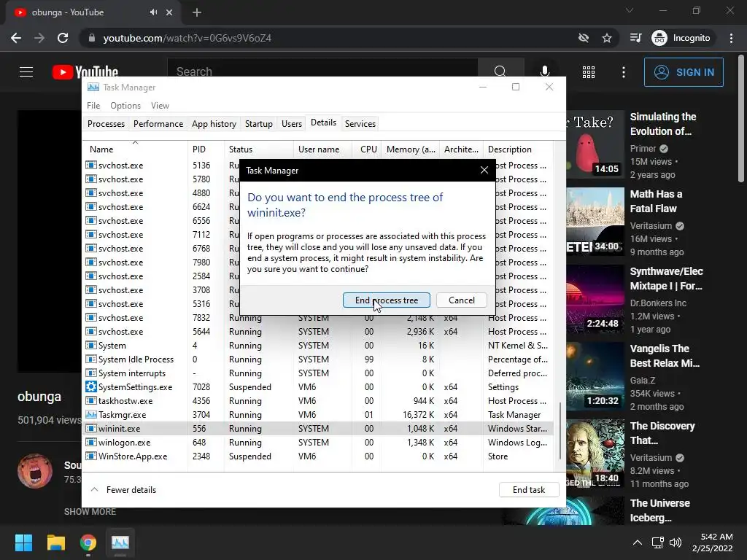Select the SystemSettings.exe gear icon

click(91, 386)
